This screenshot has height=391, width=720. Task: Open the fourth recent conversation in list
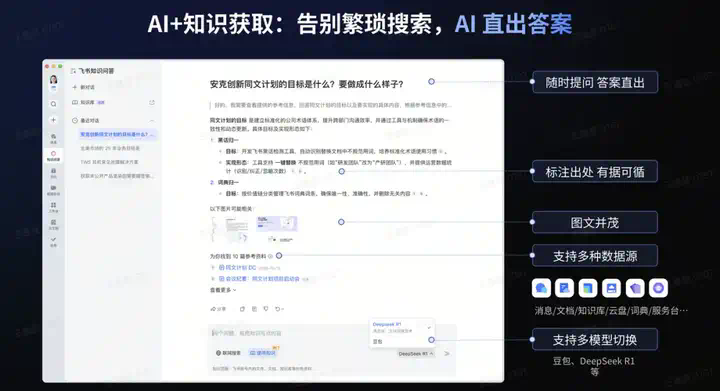[x=117, y=176]
